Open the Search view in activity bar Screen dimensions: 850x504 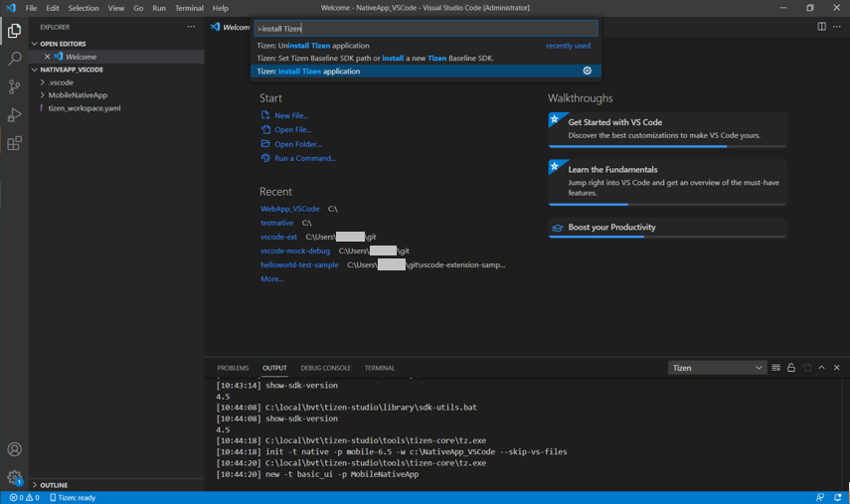pos(14,60)
